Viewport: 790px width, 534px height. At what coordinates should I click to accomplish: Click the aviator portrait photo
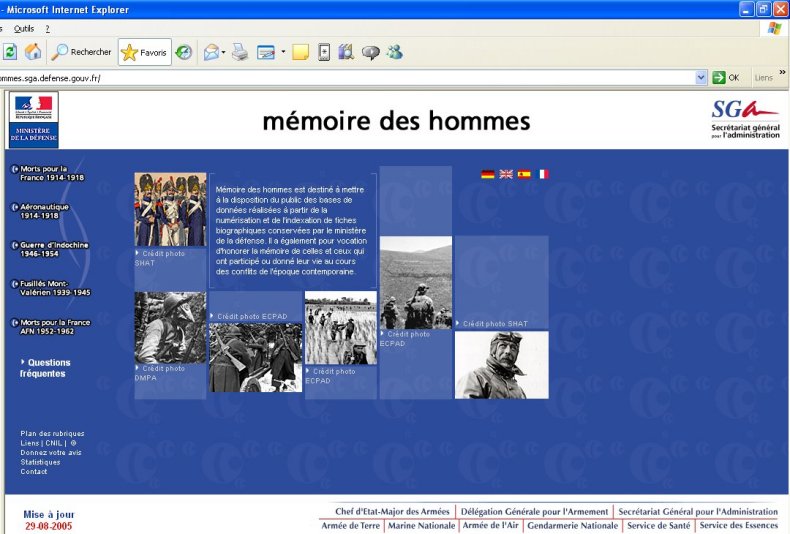(502, 365)
